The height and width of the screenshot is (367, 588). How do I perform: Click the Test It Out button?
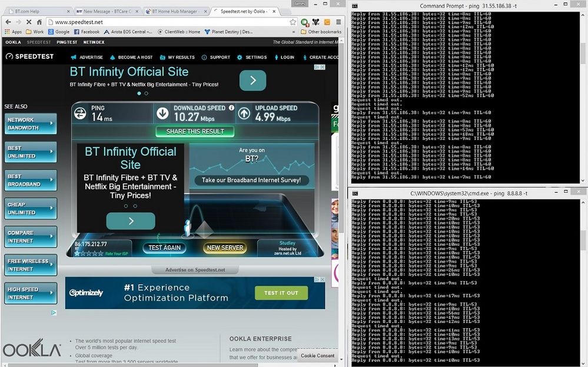click(x=281, y=293)
